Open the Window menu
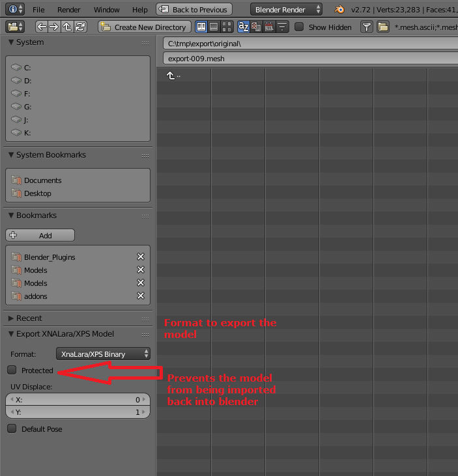This screenshot has height=476, width=458. point(107,10)
